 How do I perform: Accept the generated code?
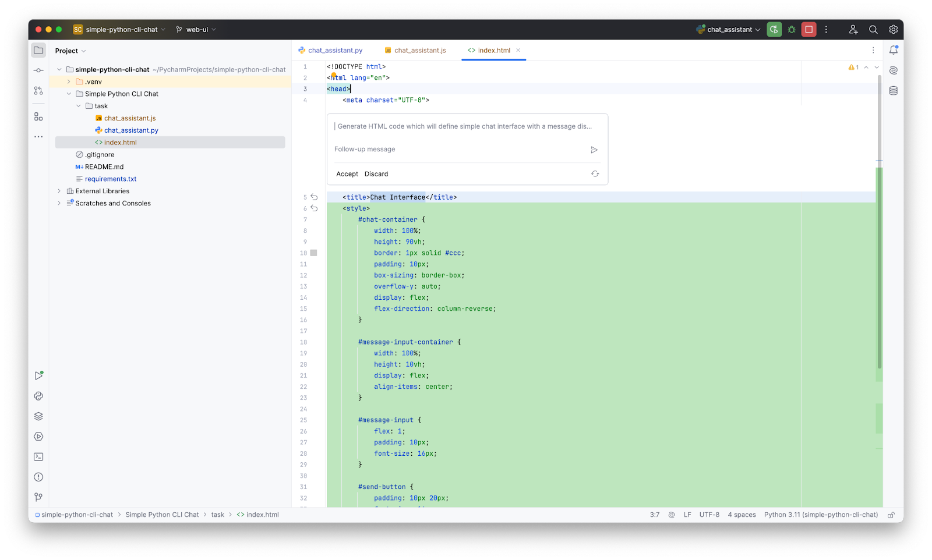click(347, 174)
